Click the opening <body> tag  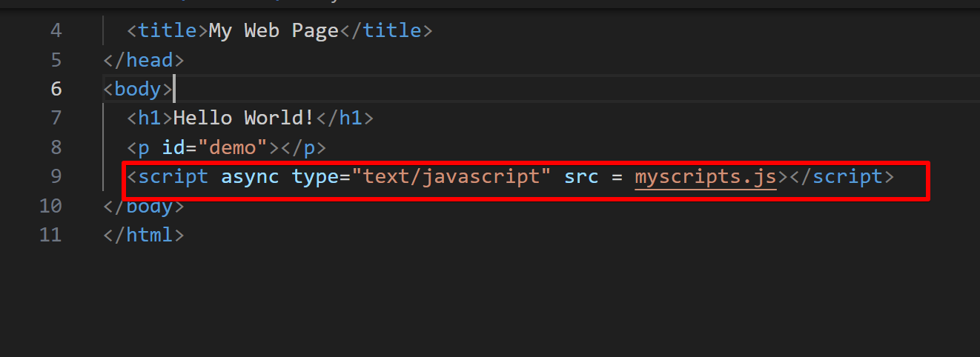138,89
